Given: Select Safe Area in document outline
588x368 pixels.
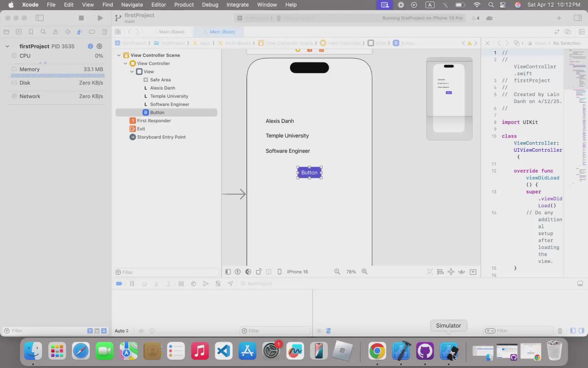Looking at the screenshot, I should [x=166, y=80].
